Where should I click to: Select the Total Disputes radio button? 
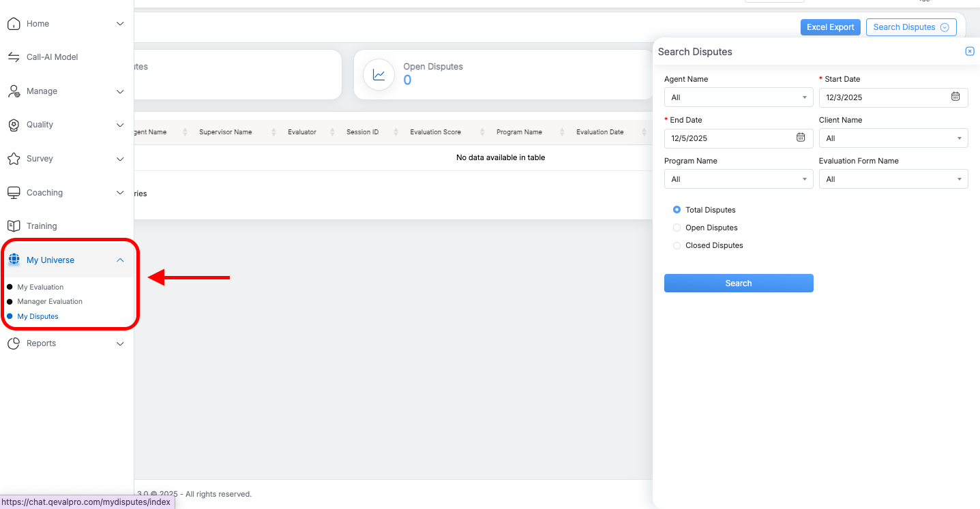pos(677,210)
